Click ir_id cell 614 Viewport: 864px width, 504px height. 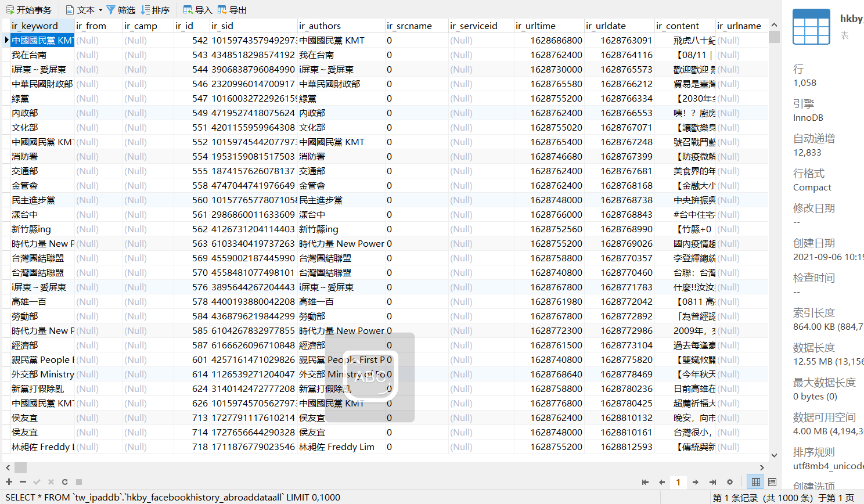(192, 374)
